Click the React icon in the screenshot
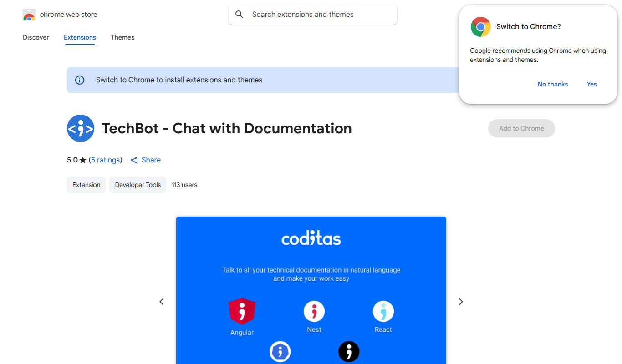The height and width of the screenshot is (364, 622). click(x=383, y=312)
